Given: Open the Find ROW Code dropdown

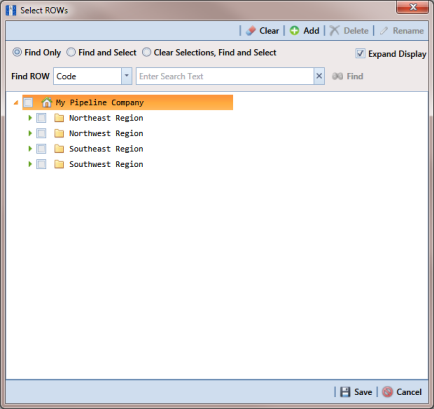Looking at the screenshot, I should (x=126, y=76).
